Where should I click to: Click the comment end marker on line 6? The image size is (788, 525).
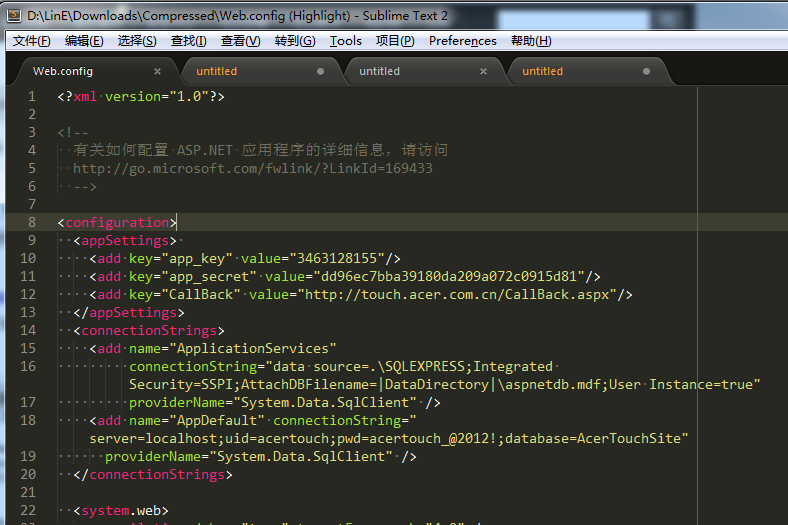point(84,186)
